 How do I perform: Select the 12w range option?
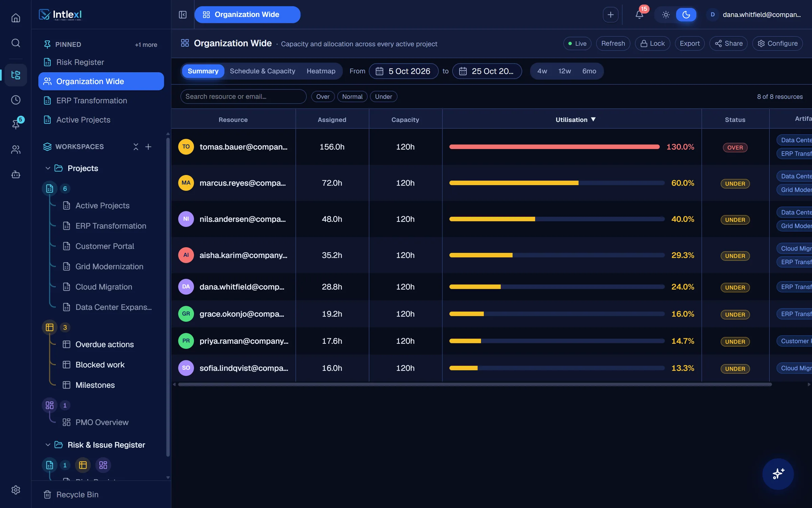tap(564, 71)
